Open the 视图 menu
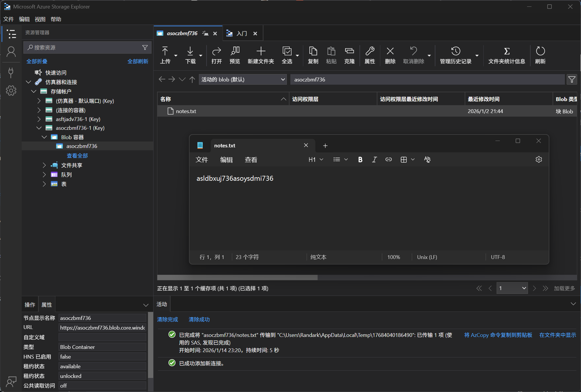 tap(40, 19)
